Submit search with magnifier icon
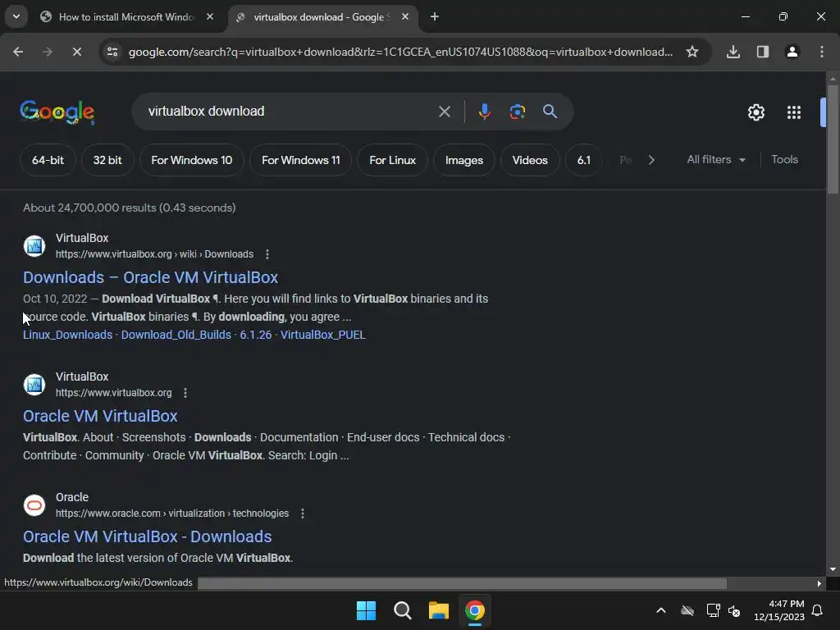This screenshot has width=840, height=630. tap(550, 112)
